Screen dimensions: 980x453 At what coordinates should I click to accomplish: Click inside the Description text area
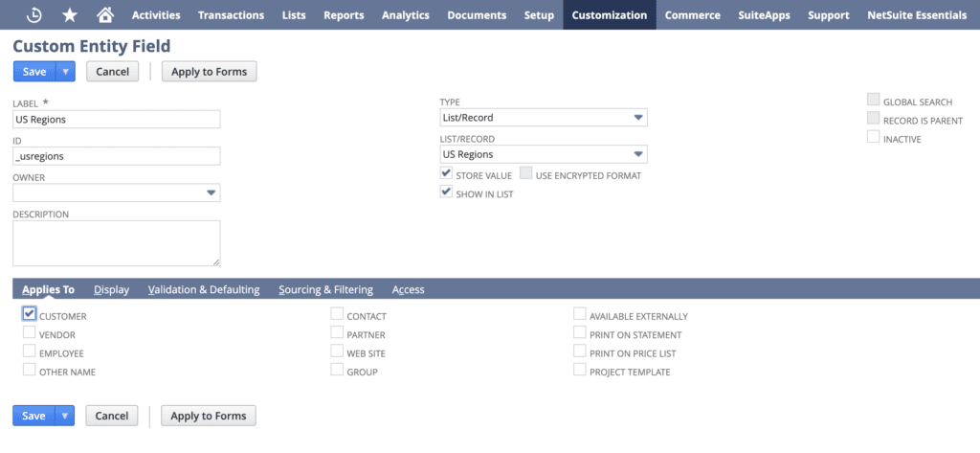(116, 242)
